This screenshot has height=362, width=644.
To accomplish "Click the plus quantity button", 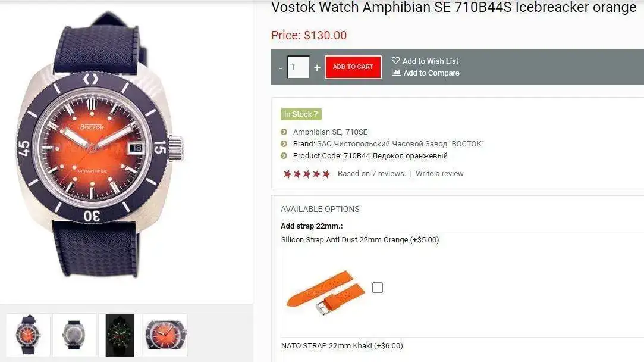I will click(317, 68).
